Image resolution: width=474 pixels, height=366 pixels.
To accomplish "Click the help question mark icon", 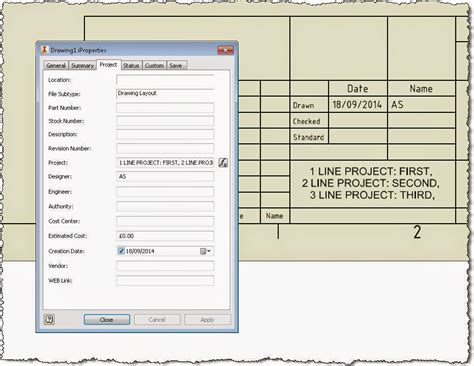I will [x=49, y=320].
